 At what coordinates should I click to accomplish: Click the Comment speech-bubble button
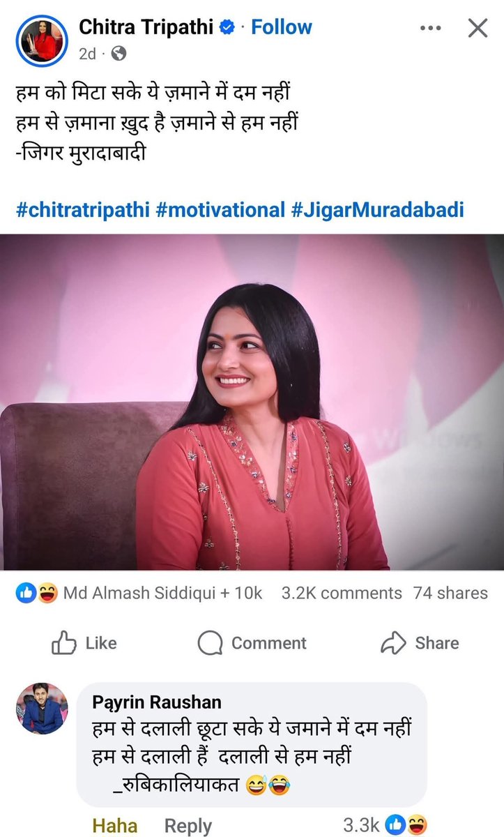(x=252, y=643)
